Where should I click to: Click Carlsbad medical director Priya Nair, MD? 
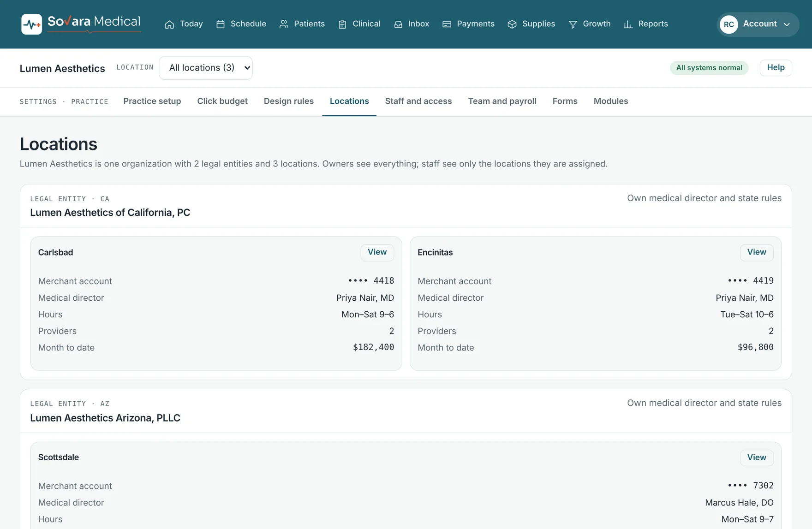[x=365, y=298]
